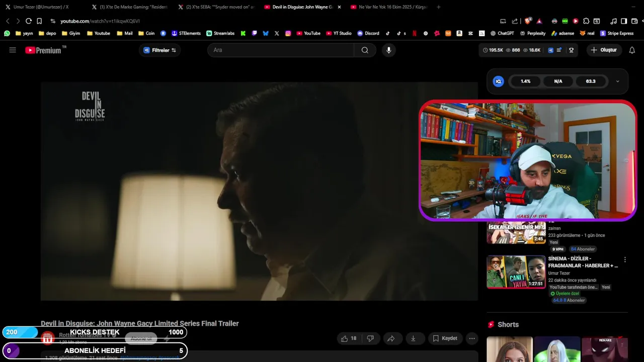
Task: Open the vidIQ list icon in header
Action: click(559, 50)
